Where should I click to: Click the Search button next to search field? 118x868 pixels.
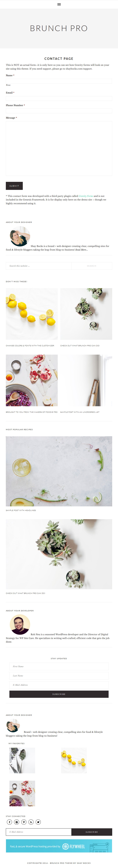click(x=92, y=266)
